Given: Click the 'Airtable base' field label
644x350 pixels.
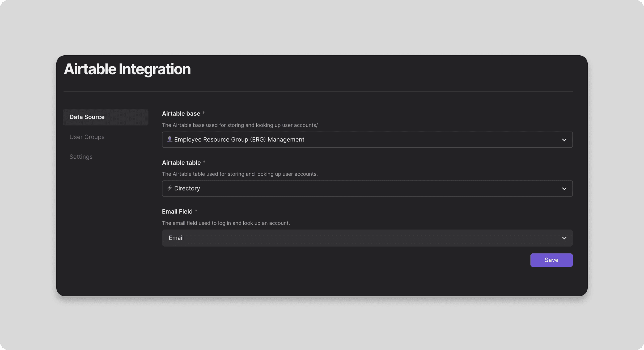Looking at the screenshot, I should (x=181, y=114).
